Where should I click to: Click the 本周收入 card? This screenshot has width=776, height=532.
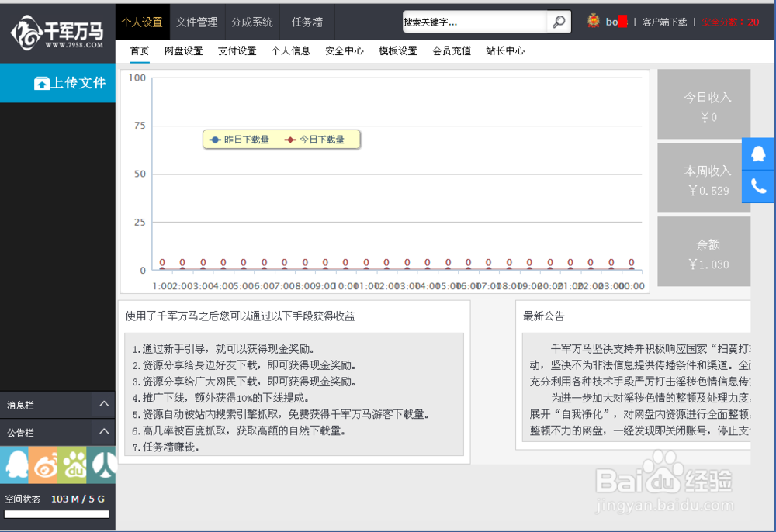pyautogui.click(x=704, y=178)
